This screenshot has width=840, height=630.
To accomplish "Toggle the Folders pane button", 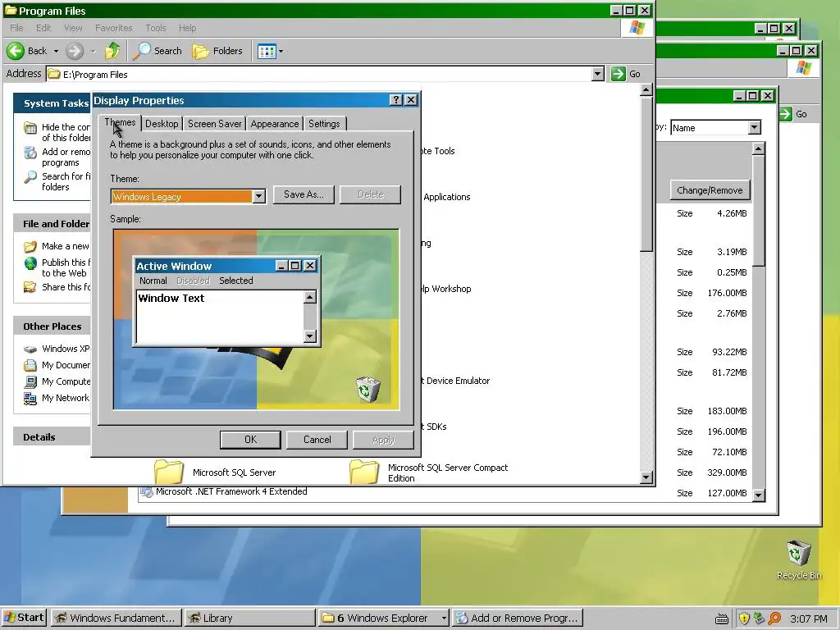I will coord(217,51).
